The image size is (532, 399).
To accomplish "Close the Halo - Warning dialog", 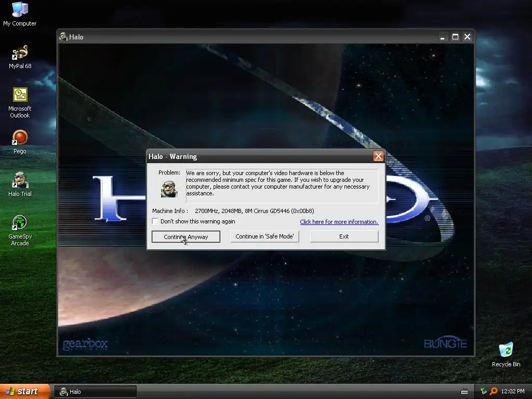I will (x=378, y=156).
